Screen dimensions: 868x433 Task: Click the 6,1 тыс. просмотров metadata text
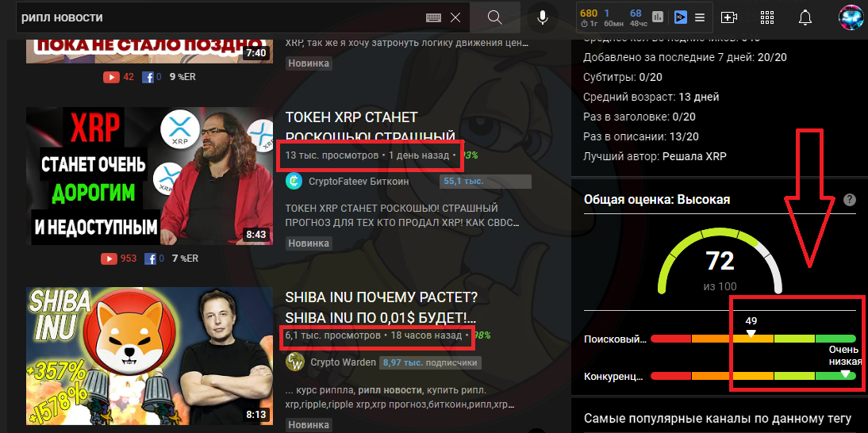tap(332, 335)
